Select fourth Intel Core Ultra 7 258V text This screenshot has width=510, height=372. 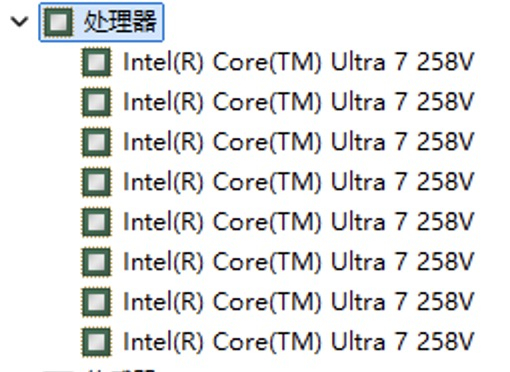[298, 182]
